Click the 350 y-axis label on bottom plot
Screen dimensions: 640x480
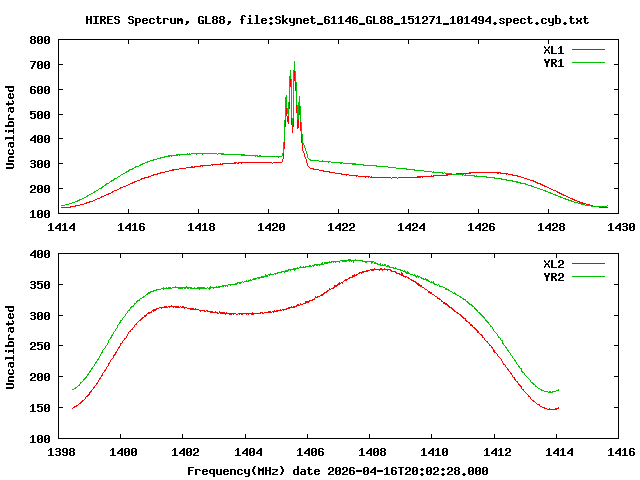40,285
